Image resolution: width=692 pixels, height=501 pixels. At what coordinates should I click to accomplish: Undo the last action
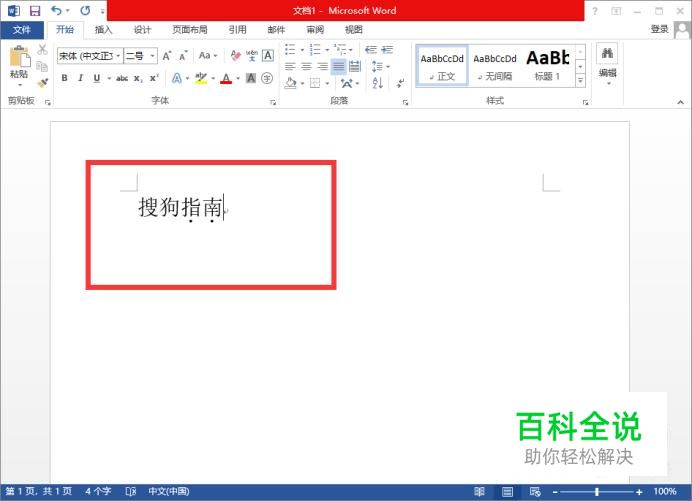(56, 10)
